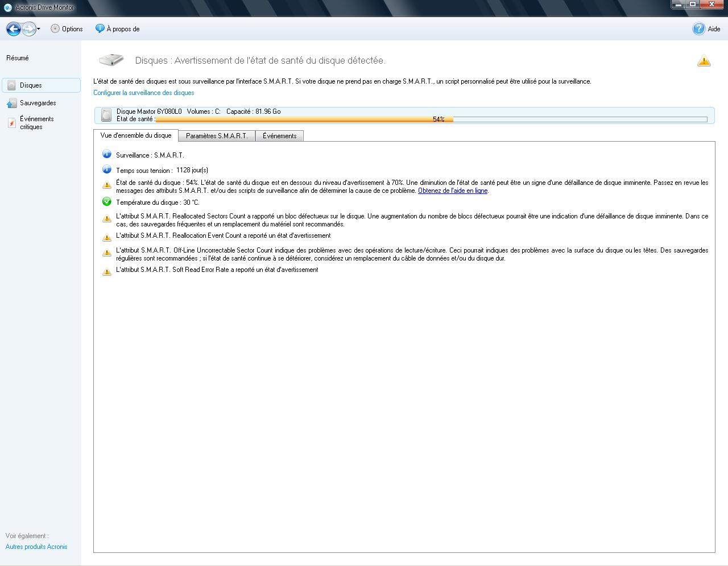Open the Aide help label
This screenshot has height=566, width=728.
(714, 29)
